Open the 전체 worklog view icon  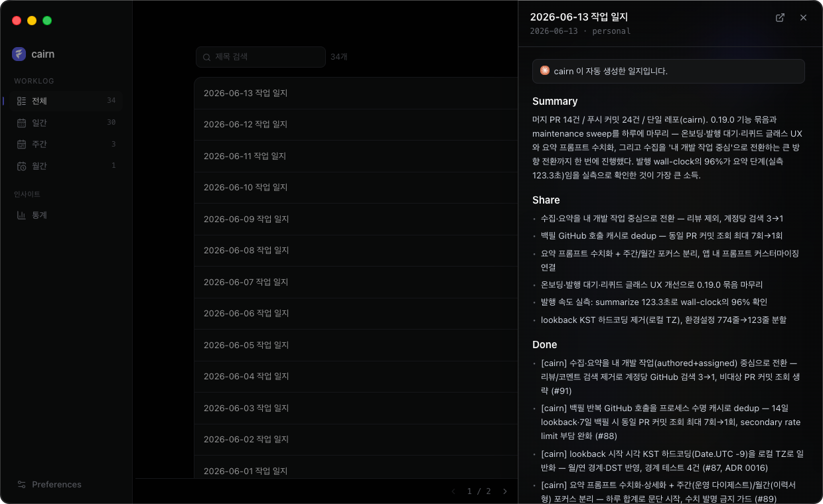pos(21,101)
